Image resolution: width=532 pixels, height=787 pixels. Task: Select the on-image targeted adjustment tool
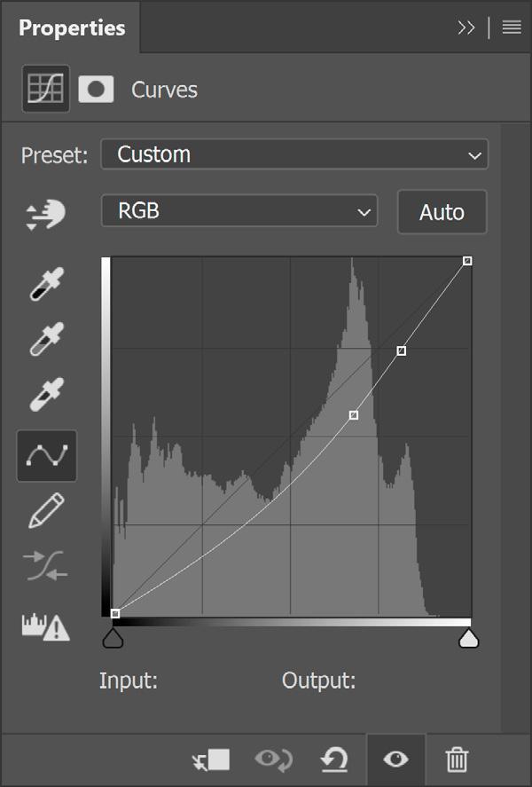pos(45,215)
